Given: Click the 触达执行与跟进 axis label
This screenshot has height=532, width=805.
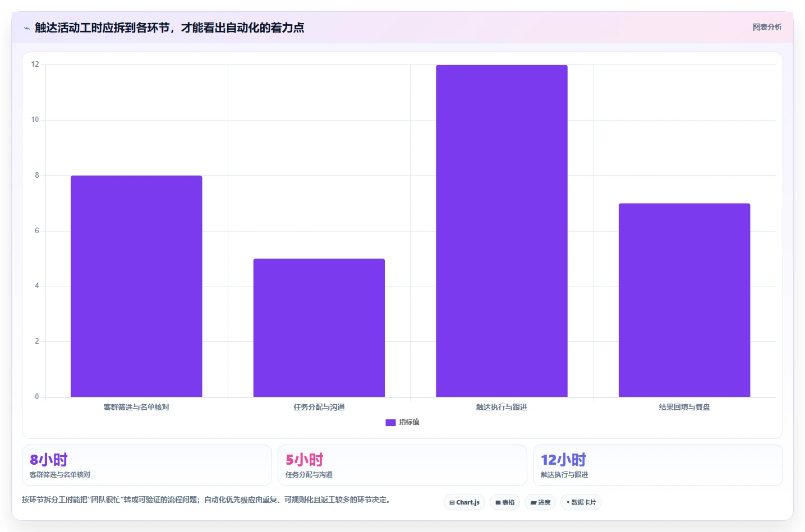Looking at the screenshot, I should coord(502,407).
